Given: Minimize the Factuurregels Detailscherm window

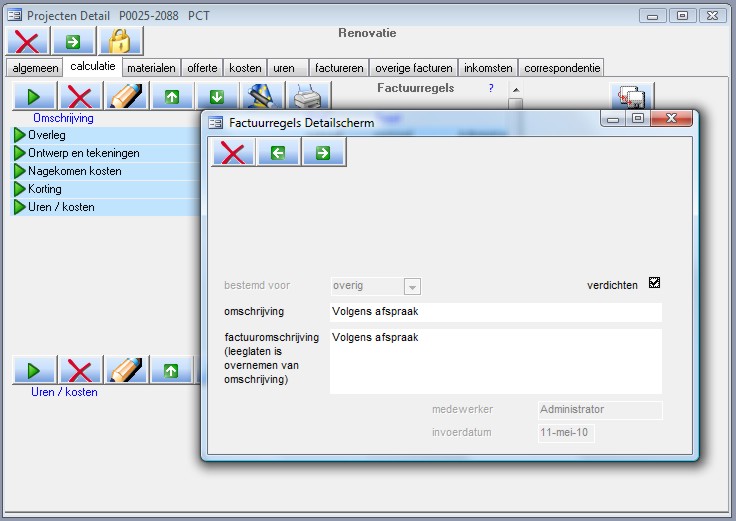Looking at the screenshot, I should (x=613, y=119).
